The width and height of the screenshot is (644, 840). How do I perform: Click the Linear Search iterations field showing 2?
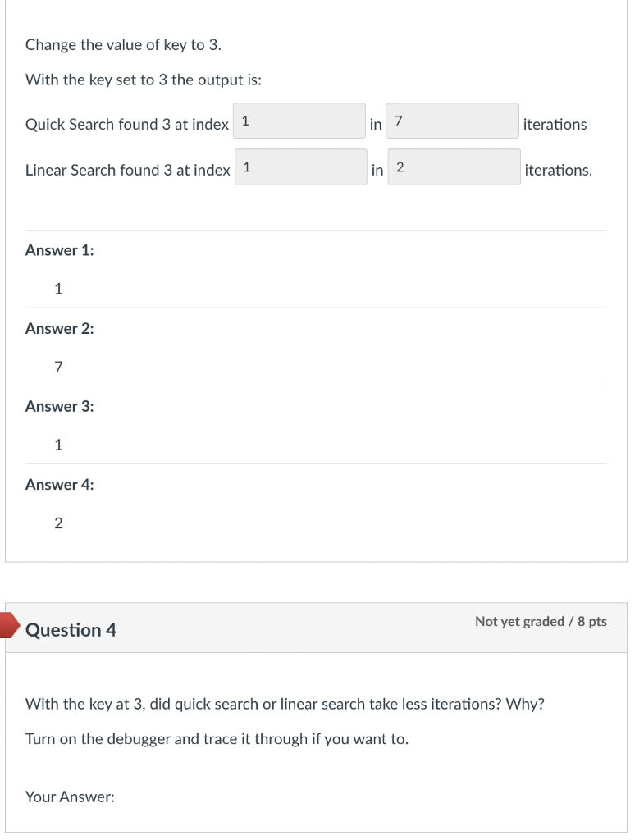tap(453, 167)
